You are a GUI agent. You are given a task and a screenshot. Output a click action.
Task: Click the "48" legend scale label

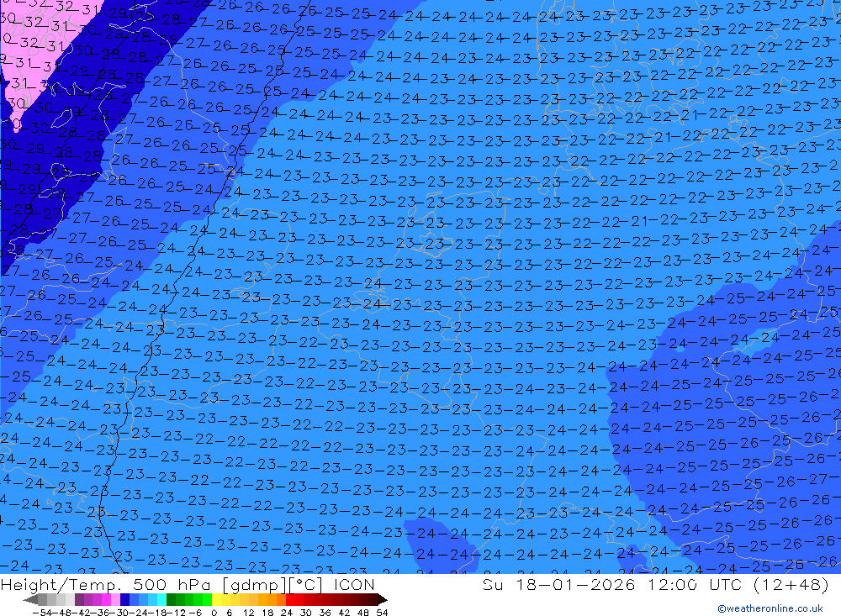tap(363, 613)
